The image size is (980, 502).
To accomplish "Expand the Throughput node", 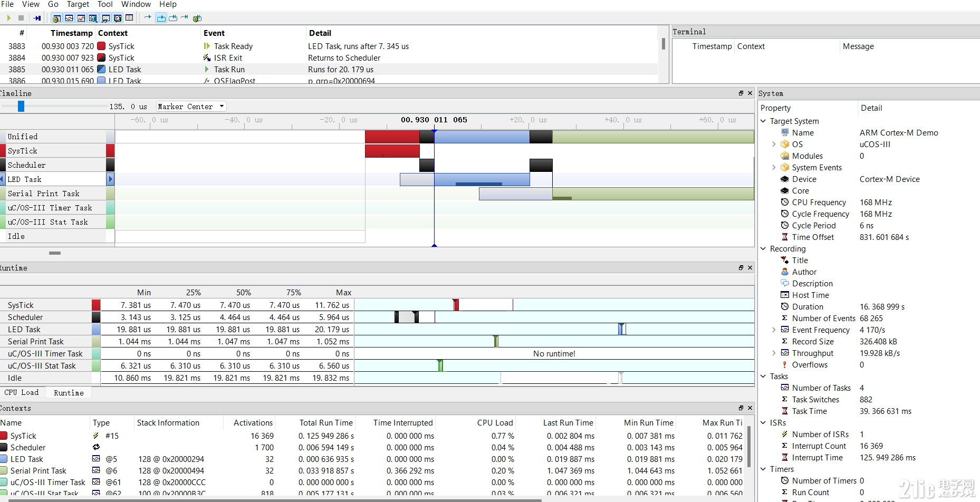I will [774, 353].
